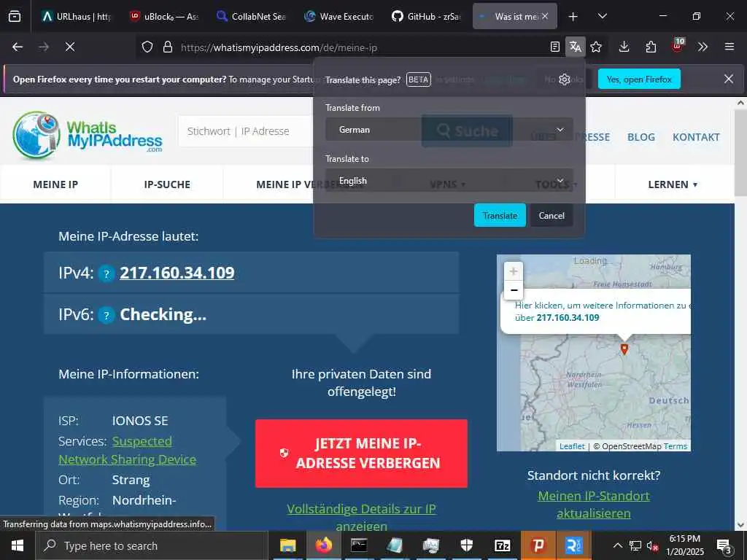
Task: Open Windows Security shield in taskbar
Action: point(467,545)
